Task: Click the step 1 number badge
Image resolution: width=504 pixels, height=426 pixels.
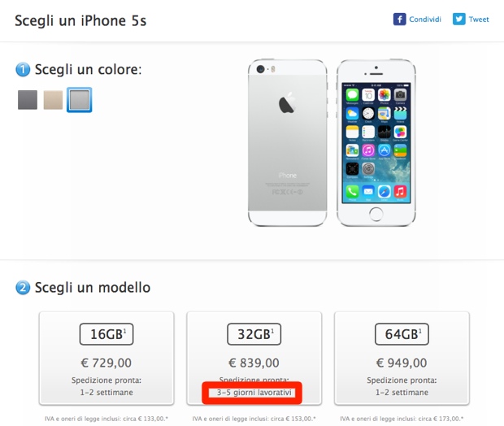Action: 23,69
